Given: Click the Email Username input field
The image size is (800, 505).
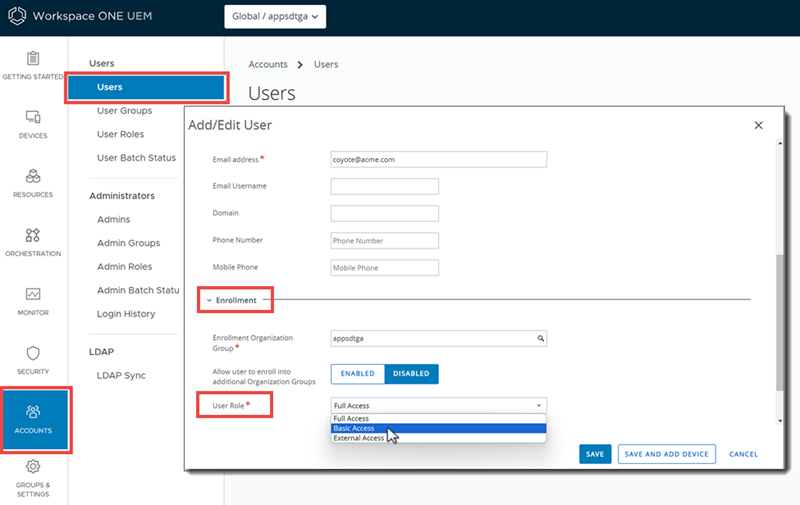Looking at the screenshot, I should coord(385,186).
